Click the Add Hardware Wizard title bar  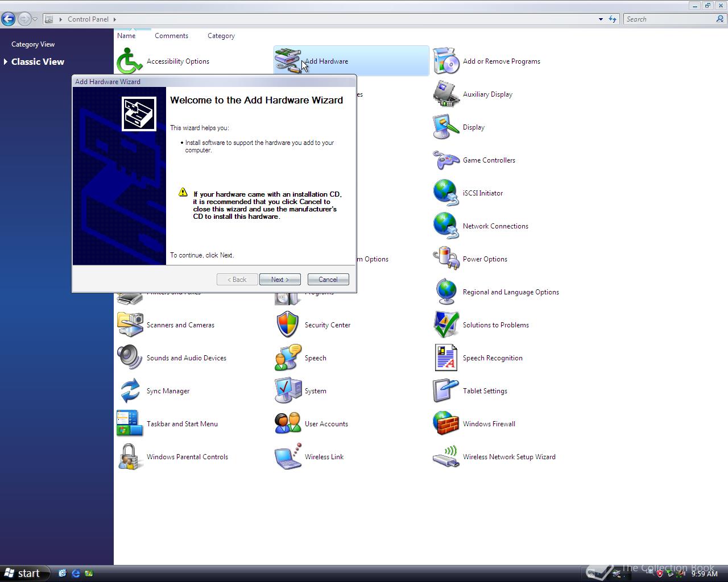[x=214, y=81]
